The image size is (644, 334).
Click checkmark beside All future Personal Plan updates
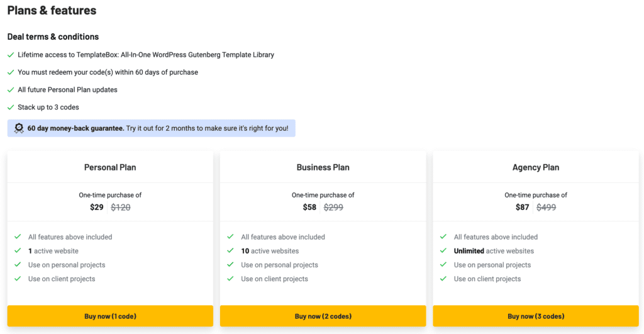click(11, 89)
